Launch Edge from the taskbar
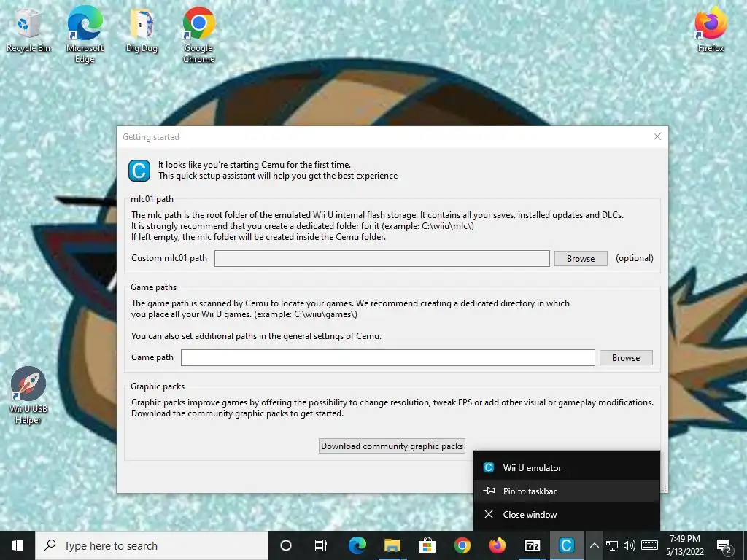This screenshot has width=747, height=560. click(x=357, y=545)
